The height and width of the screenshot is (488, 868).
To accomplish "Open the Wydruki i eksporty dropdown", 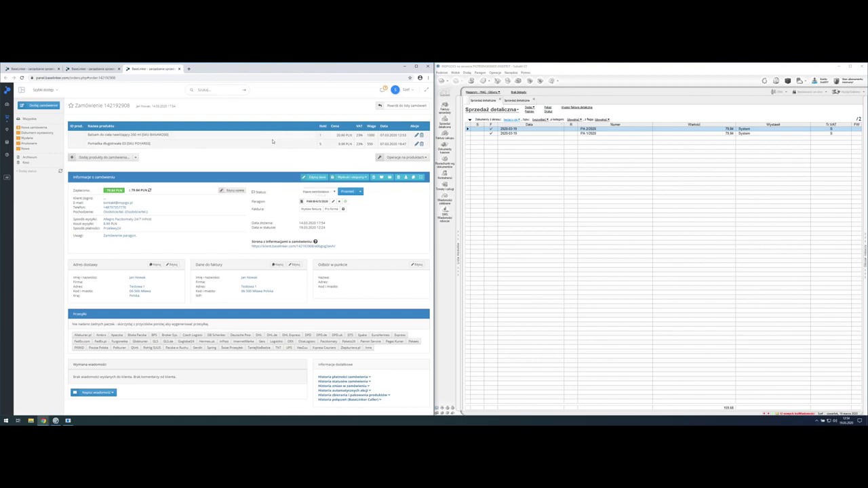I will 349,177.
